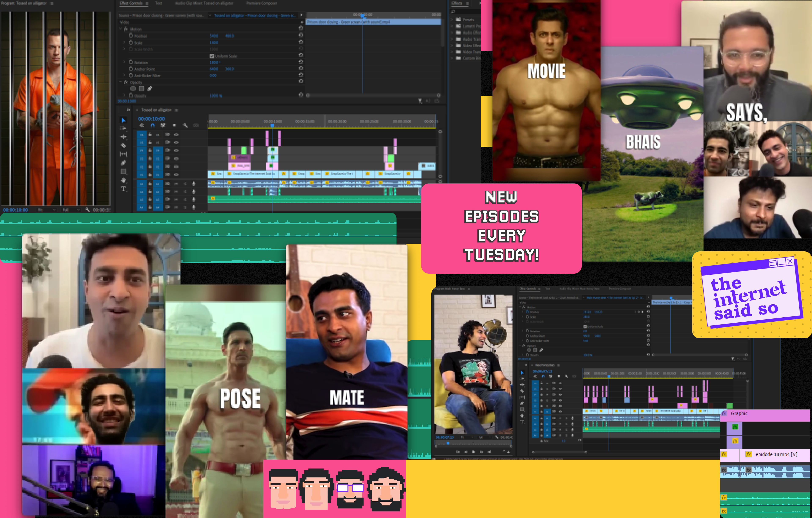Screen dimensions: 812x518
Task: Click the Male Honey Bees timeline playhead
Action: tap(609, 376)
